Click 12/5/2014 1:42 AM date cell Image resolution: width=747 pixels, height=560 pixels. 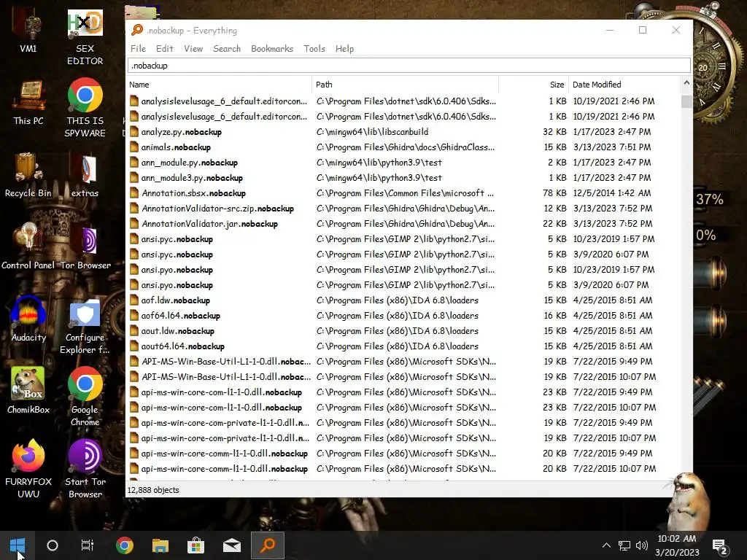pyautogui.click(x=612, y=192)
